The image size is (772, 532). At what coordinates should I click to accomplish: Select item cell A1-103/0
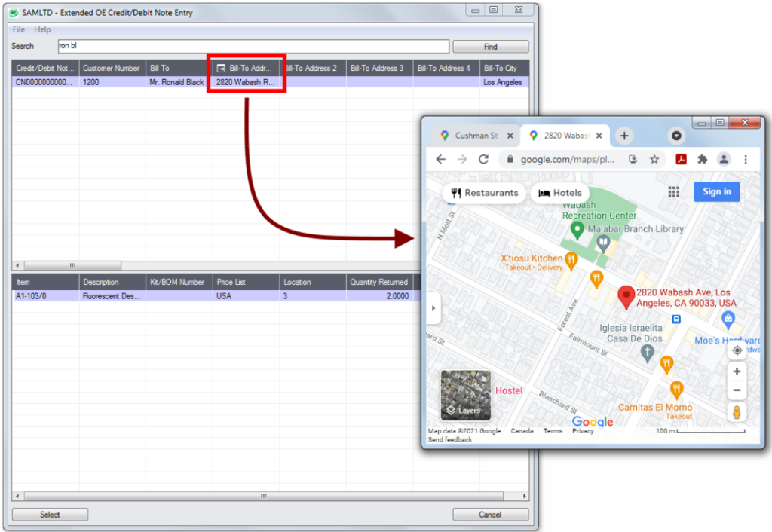point(45,296)
